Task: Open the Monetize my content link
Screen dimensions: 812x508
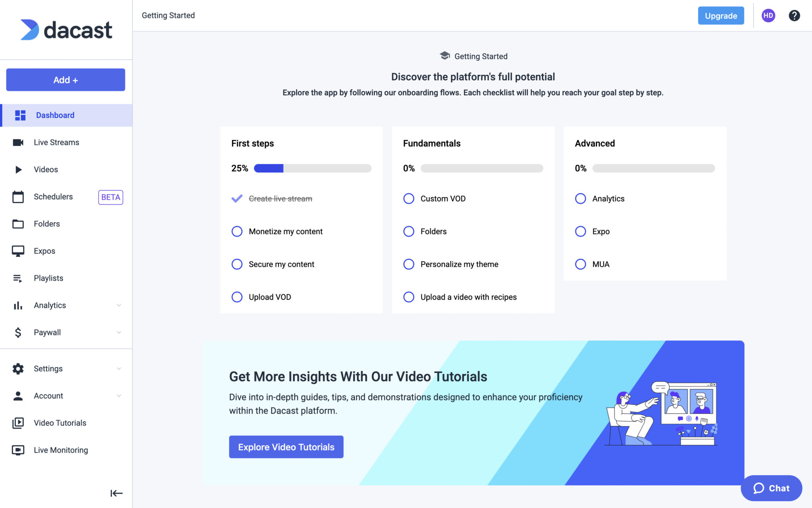Action: pyautogui.click(x=285, y=231)
